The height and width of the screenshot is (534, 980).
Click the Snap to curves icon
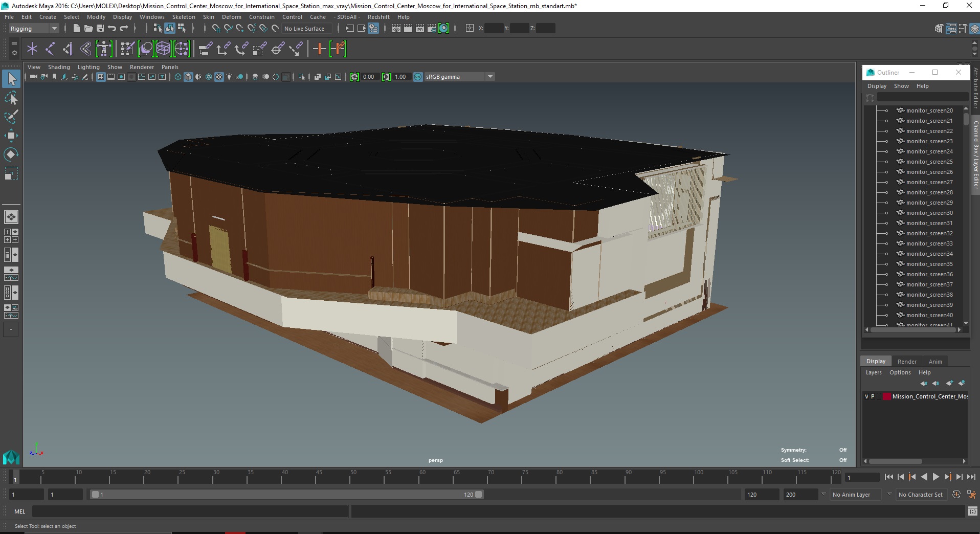point(228,29)
